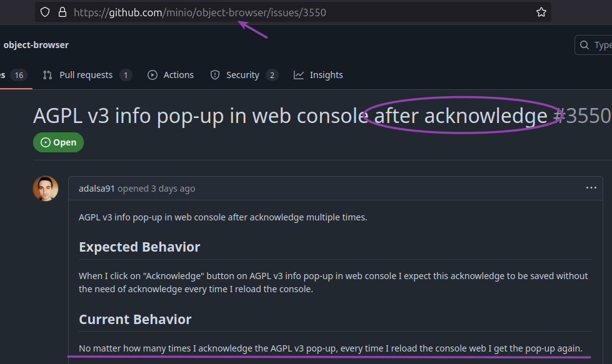The image size is (612, 364).
Task: Click the issue title heading text
Action: point(290,116)
